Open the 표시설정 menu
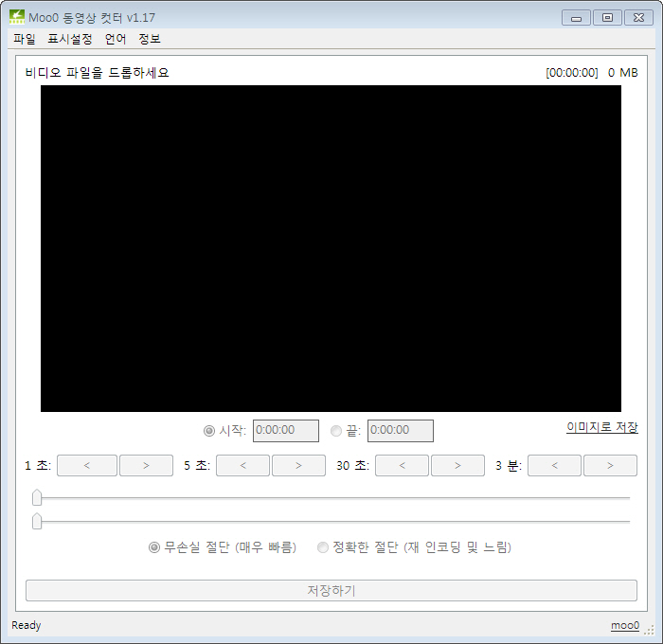This screenshot has width=663, height=644. pyautogui.click(x=70, y=39)
